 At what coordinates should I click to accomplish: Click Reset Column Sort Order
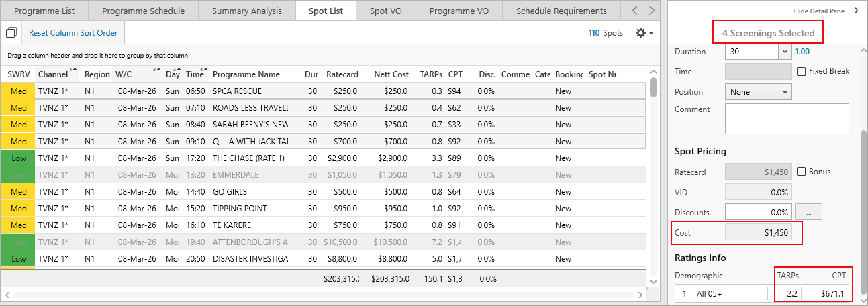pos(73,33)
